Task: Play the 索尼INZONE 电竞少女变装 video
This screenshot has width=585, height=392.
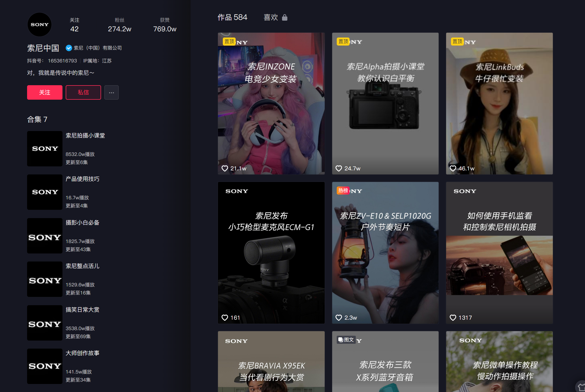Action: tap(271, 104)
